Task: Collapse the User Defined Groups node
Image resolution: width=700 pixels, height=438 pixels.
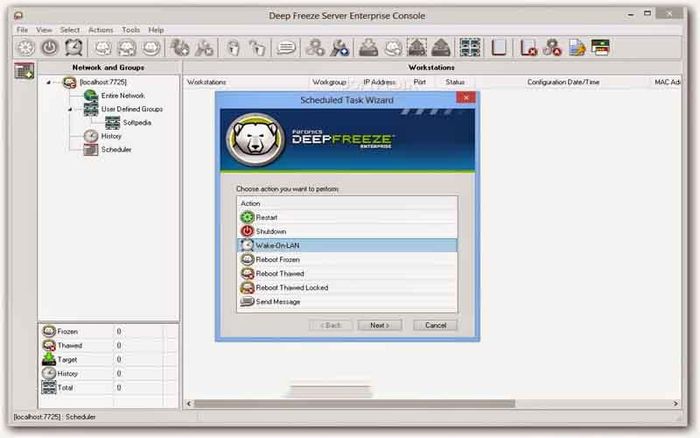Action: coord(70,109)
